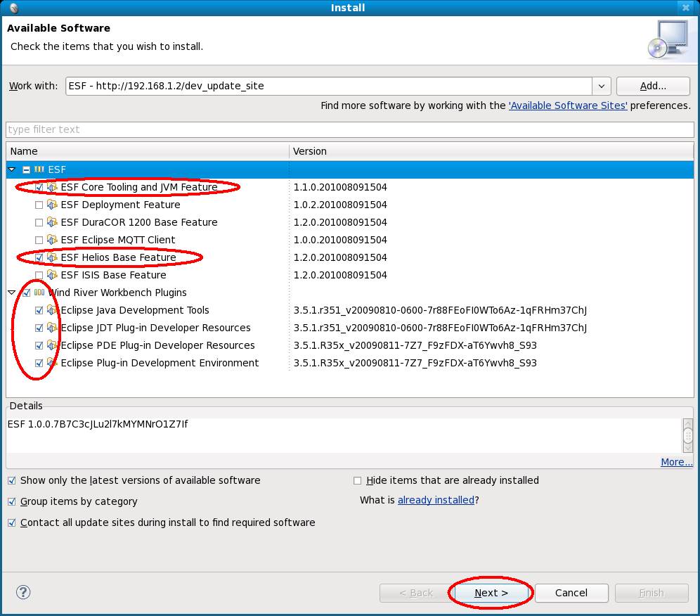Screen dimensions: 700x616
Task: Uncheck Eclipse Plug-in Development Environment checkbox
Action: click(x=39, y=363)
